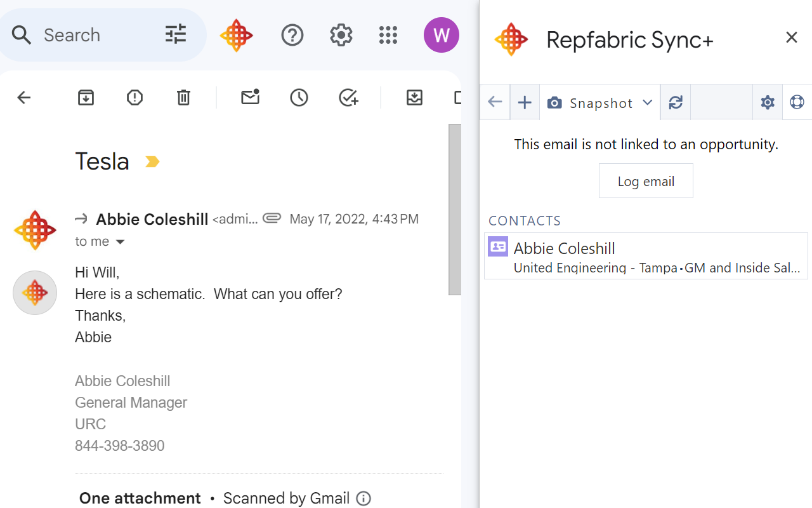Open Gmail support help icon

tap(292, 35)
